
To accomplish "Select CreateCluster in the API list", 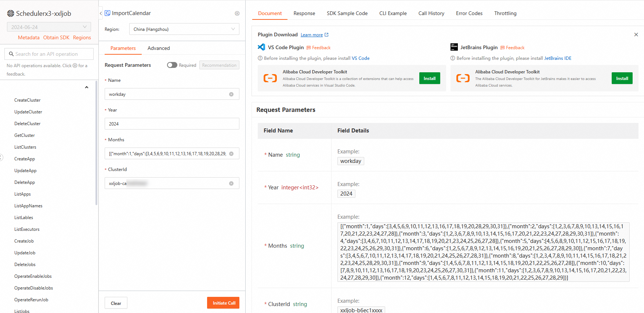I will pos(28,100).
